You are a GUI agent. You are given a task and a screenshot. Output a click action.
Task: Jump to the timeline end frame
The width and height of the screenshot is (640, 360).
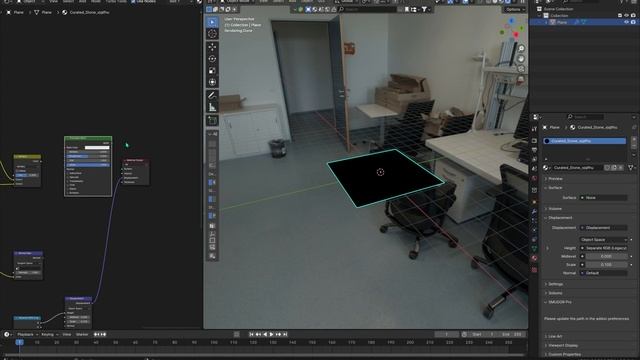pos(285,334)
